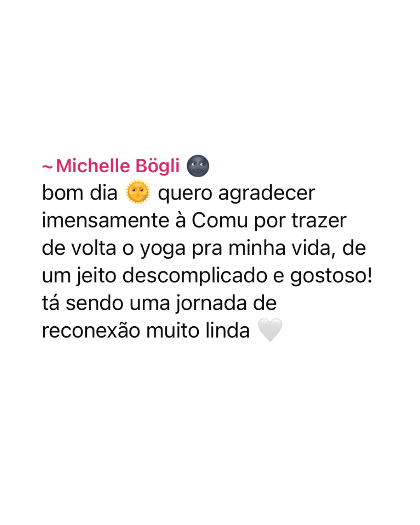Select the words "tá sendo"
420x525 pixels.
point(83,303)
